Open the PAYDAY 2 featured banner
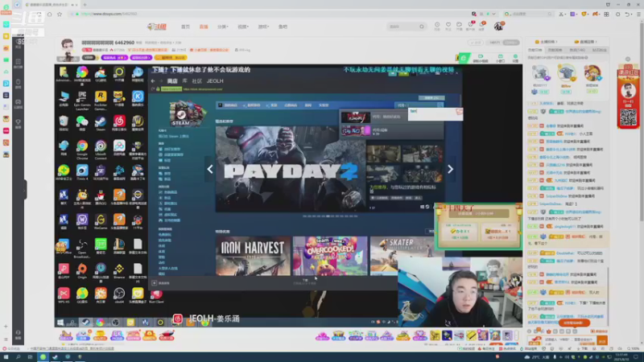644x362 pixels. click(x=291, y=169)
